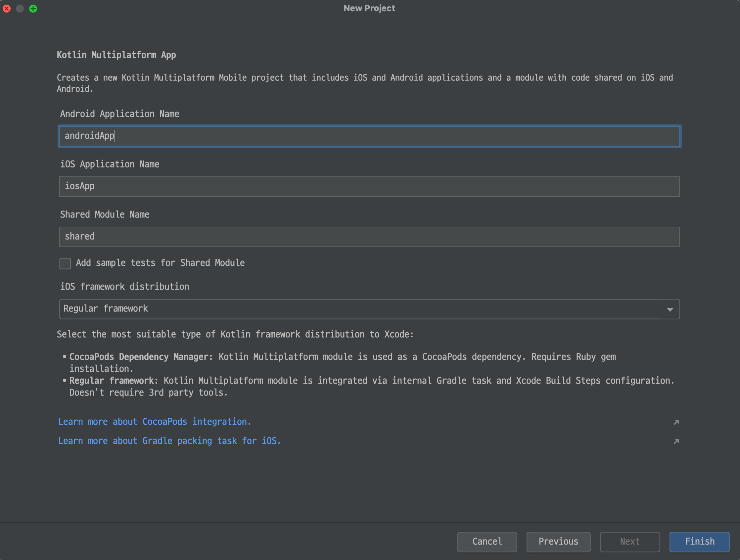The width and height of the screenshot is (740, 560).
Task: Go back with the Previous button
Action: click(558, 541)
